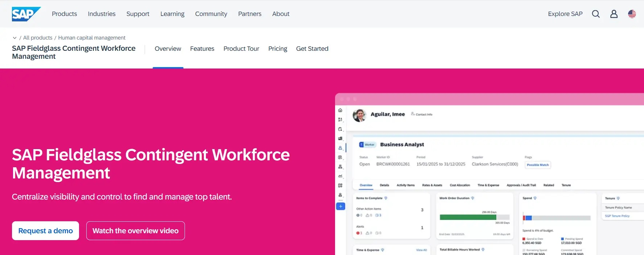This screenshot has height=255, width=644.
Task: Select the page's Overview tab under the breadcrumb
Action: coord(168,49)
